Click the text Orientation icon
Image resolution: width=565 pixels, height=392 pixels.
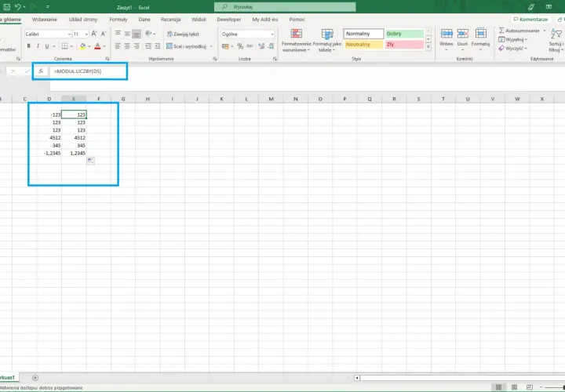[x=148, y=34]
